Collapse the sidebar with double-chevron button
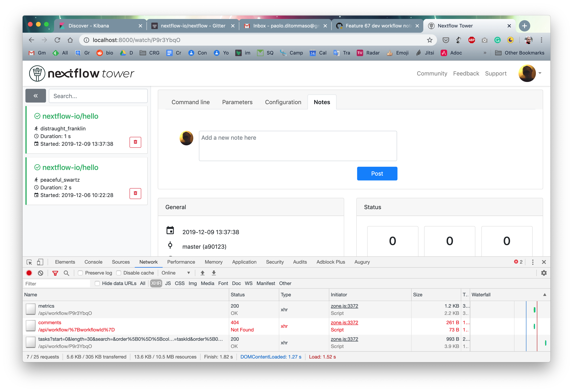The image size is (573, 392). point(36,96)
